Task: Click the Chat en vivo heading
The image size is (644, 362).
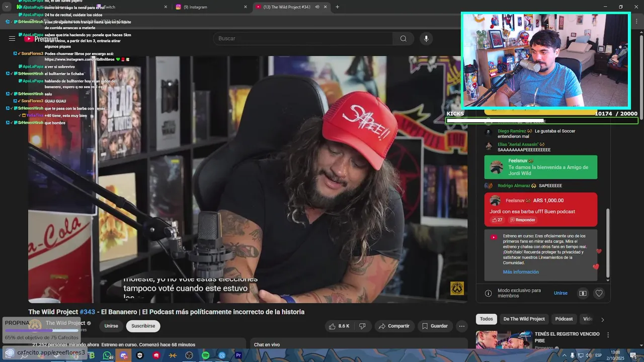Action: pos(267,345)
